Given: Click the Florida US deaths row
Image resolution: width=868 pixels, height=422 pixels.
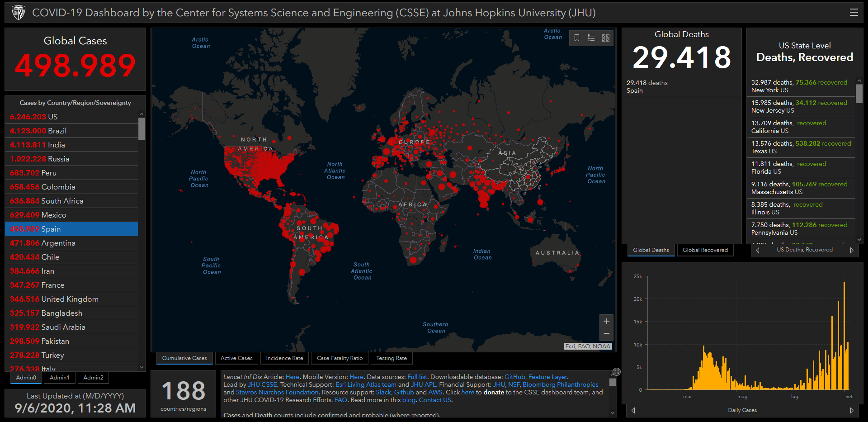Looking at the screenshot, I should [x=801, y=168].
